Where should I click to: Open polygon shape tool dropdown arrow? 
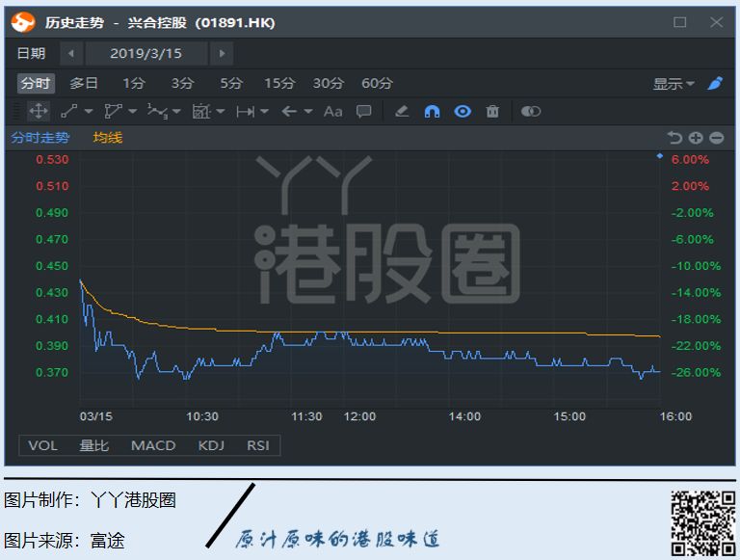(133, 112)
